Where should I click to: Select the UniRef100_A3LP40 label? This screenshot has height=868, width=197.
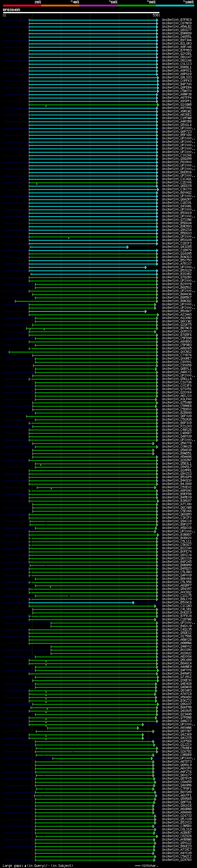coord(177,399)
